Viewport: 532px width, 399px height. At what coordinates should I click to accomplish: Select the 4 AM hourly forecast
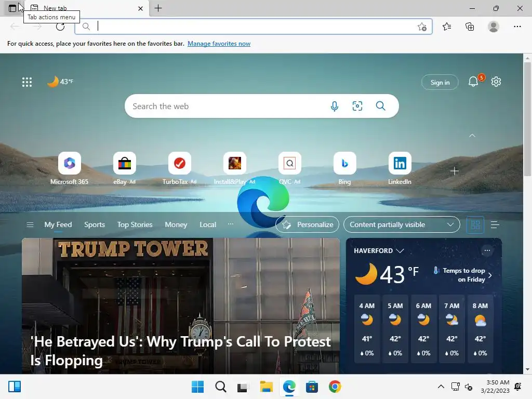pos(367,329)
